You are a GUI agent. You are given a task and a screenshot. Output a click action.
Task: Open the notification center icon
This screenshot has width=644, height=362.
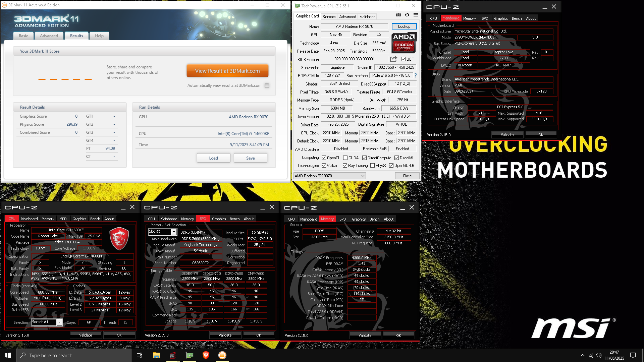click(x=633, y=355)
